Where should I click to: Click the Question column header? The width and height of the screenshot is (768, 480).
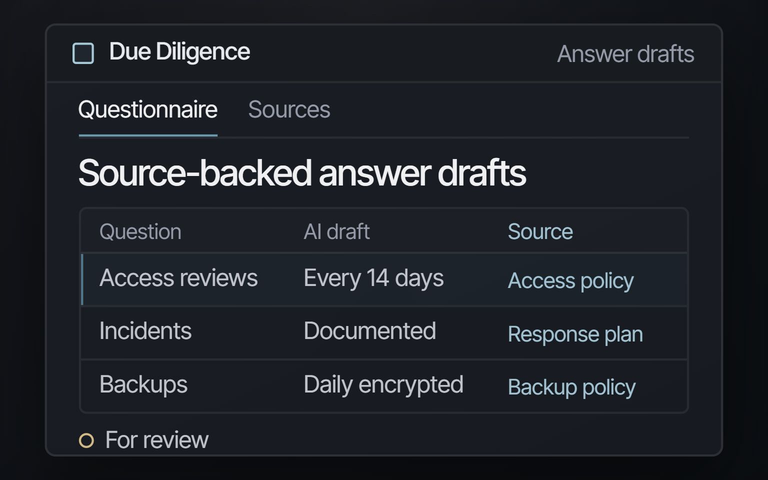tap(140, 232)
